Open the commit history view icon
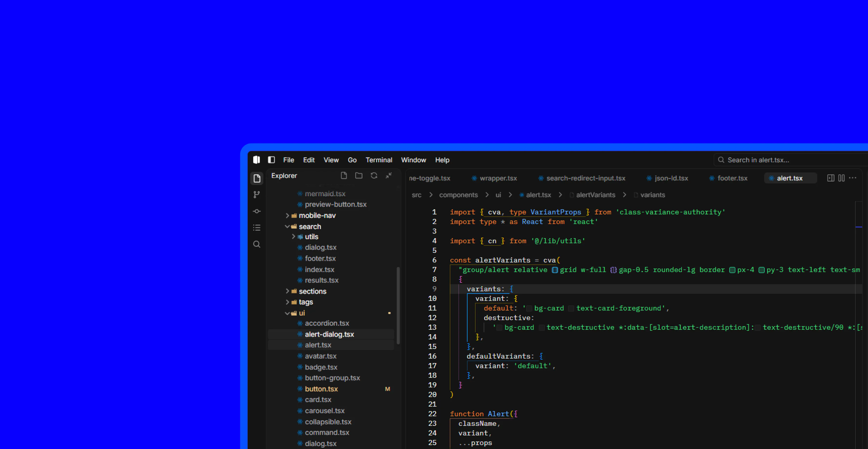 257,211
